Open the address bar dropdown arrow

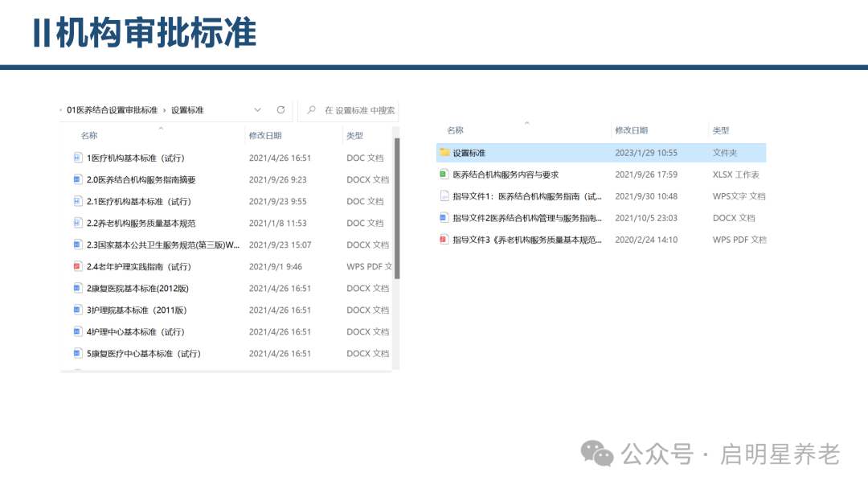point(257,109)
